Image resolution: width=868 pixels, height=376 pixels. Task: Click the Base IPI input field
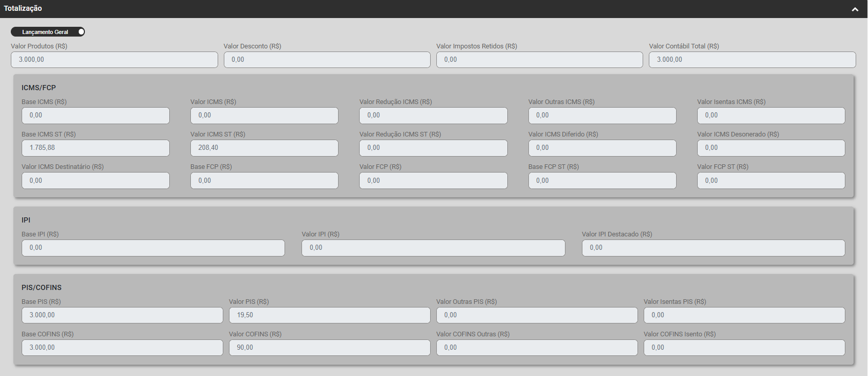pos(153,248)
